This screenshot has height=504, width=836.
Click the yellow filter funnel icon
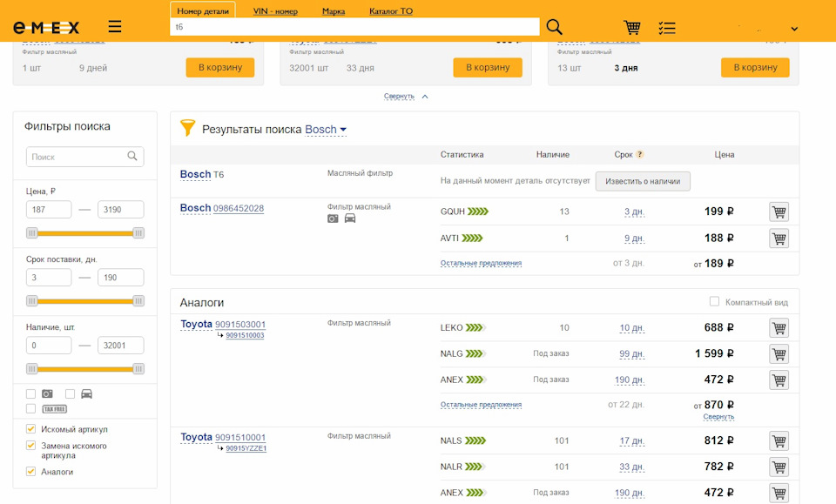pyautogui.click(x=188, y=128)
